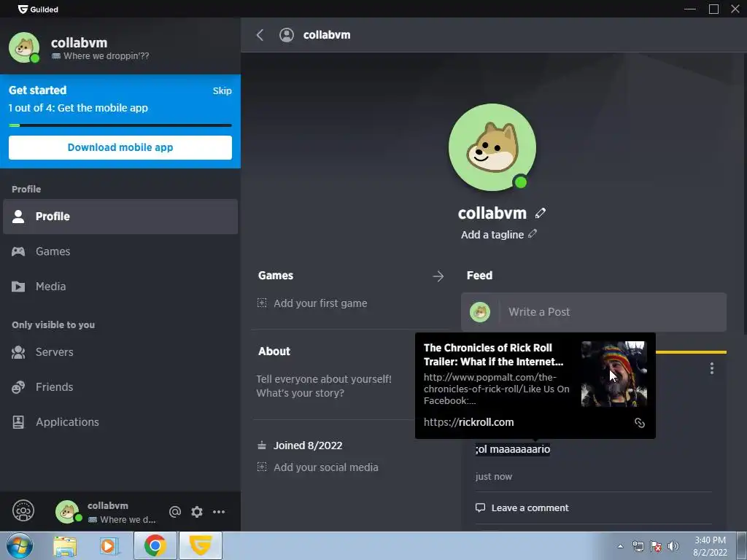Go back using the header arrow
747x560 pixels.
pyautogui.click(x=260, y=35)
